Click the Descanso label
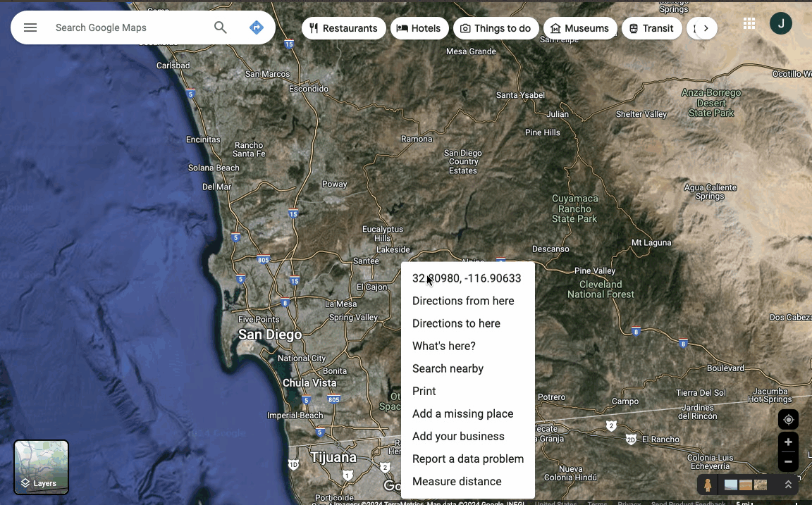This screenshot has width=812, height=505. point(550,249)
